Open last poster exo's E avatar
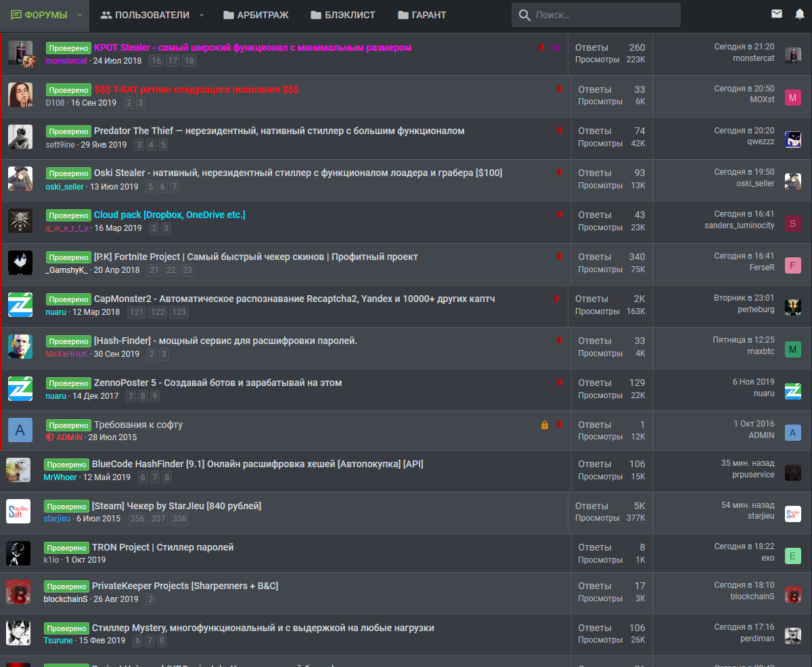The width and height of the screenshot is (812, 667). click(793, 556)
